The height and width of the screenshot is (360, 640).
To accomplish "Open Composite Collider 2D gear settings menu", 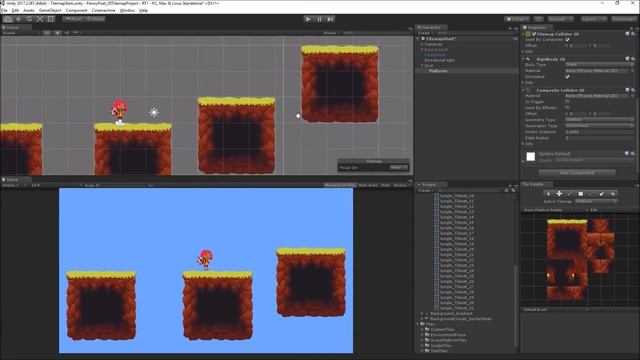I will pos(633,90).
